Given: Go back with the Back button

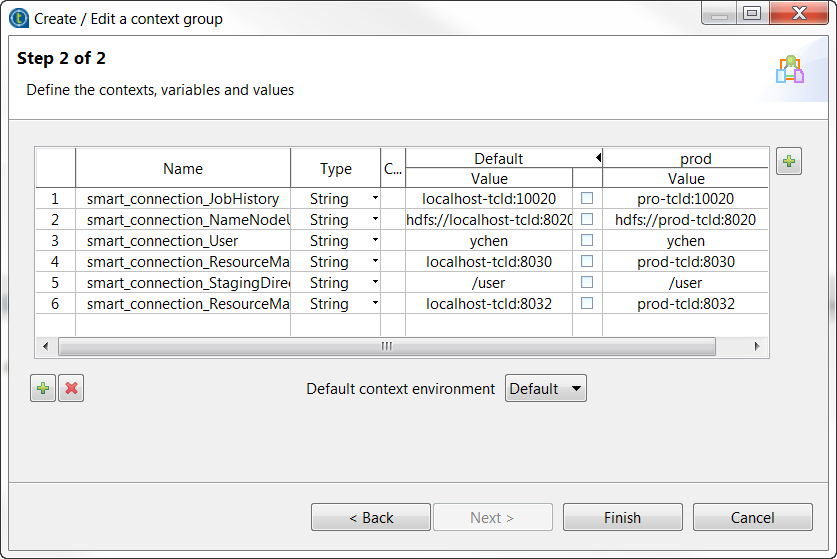Looking at the screenshot, I should tap(371, 517).
